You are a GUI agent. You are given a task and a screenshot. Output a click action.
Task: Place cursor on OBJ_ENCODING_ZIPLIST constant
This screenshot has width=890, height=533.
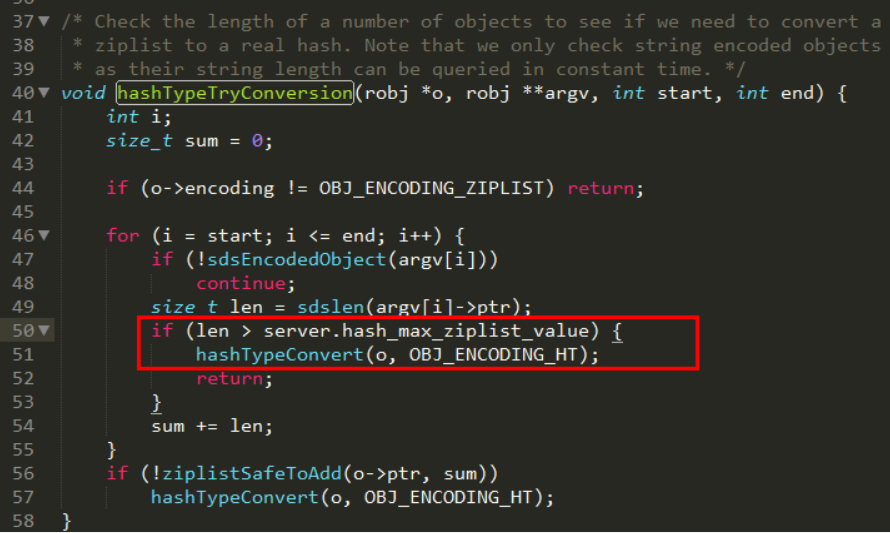pos(431,188)
